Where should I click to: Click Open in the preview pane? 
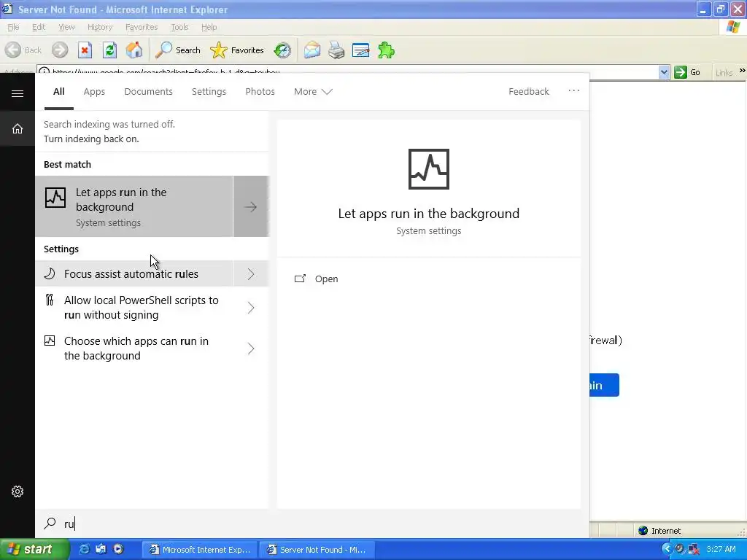(317, 279)
